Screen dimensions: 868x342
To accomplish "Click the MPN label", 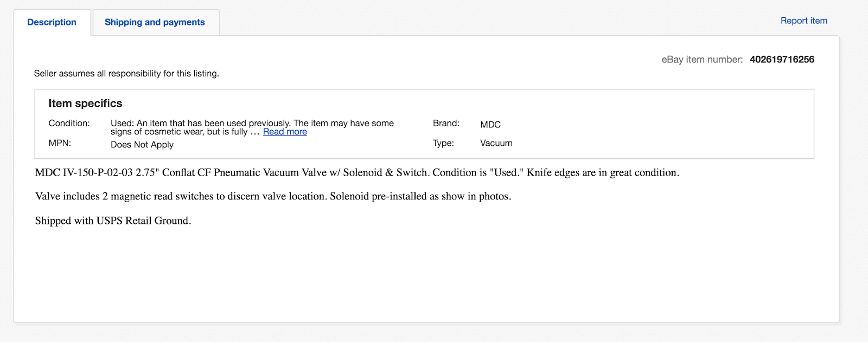I will [60, 143].
